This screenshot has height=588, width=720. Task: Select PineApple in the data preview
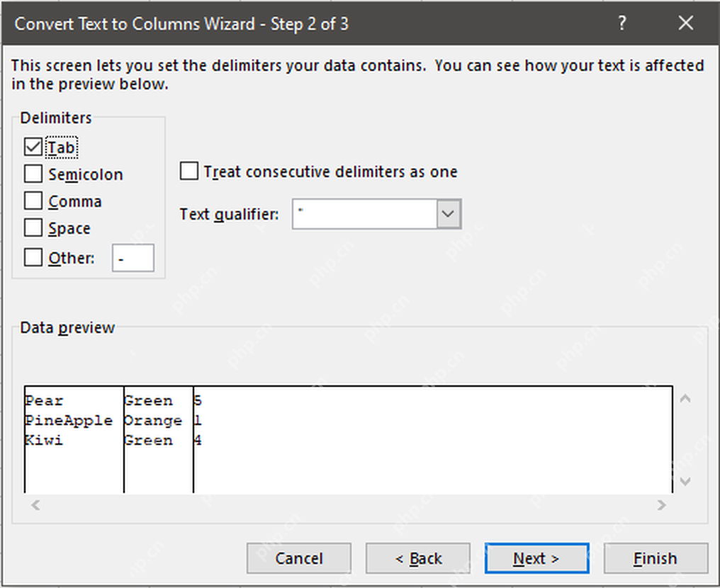tap(69, 421)
